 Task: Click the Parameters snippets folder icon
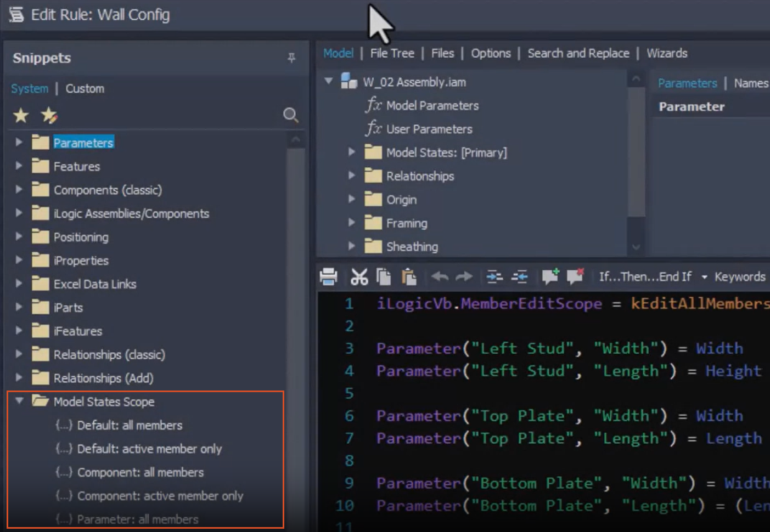[40, 142]
